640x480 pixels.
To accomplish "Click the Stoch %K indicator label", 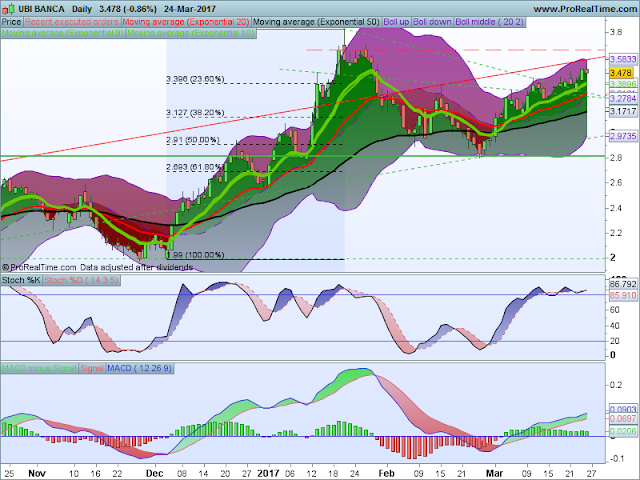I will pyautogui.click(x=22, y=280).
